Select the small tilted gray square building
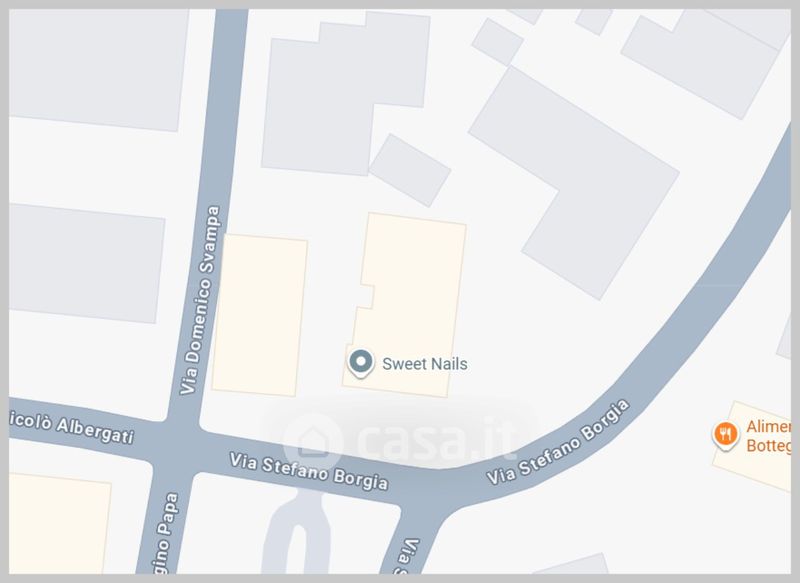 pyautogui.click(x=410, y=170)
